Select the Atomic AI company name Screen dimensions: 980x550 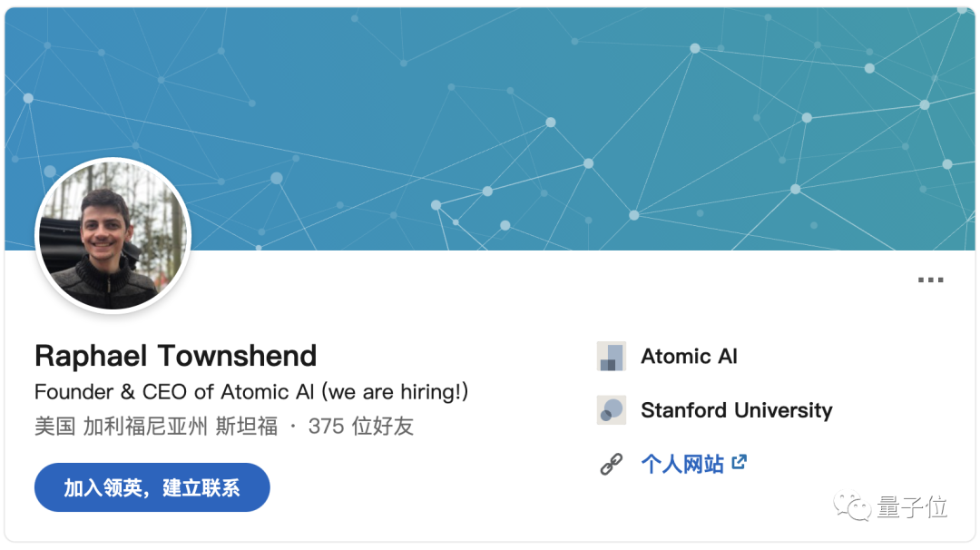pyautogui.click(x=689, y=357)
